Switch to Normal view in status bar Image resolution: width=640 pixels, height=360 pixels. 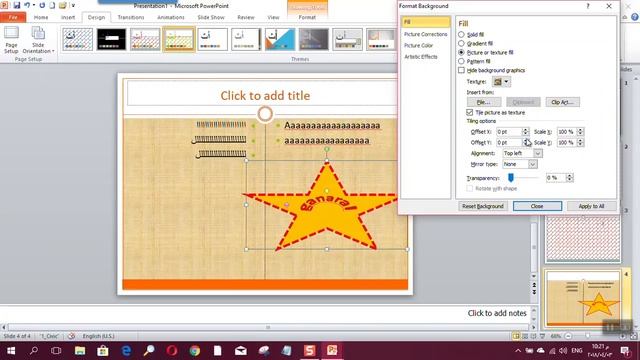(x=516, y=336)
